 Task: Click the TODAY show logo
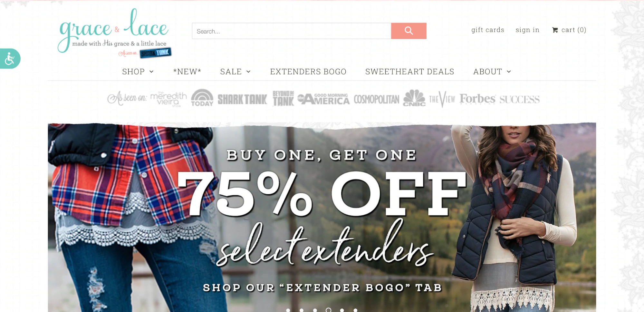202,98
